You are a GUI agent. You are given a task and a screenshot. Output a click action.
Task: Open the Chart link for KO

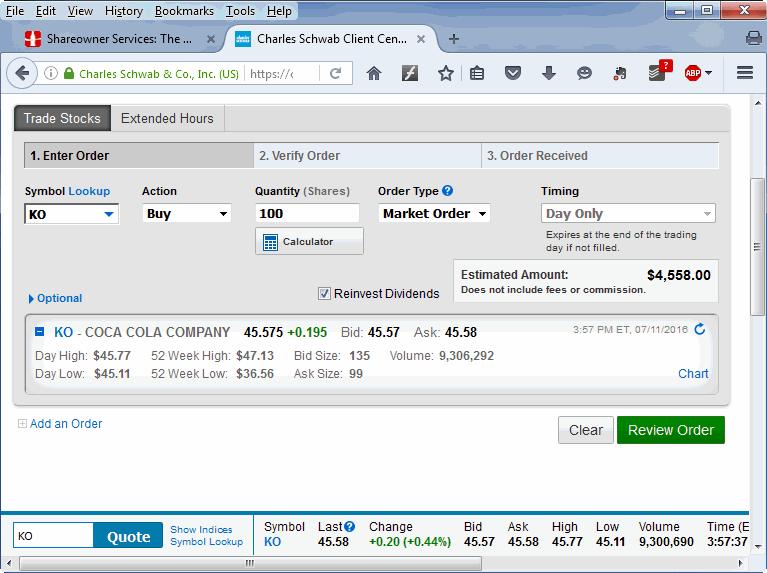pos(693,374)
